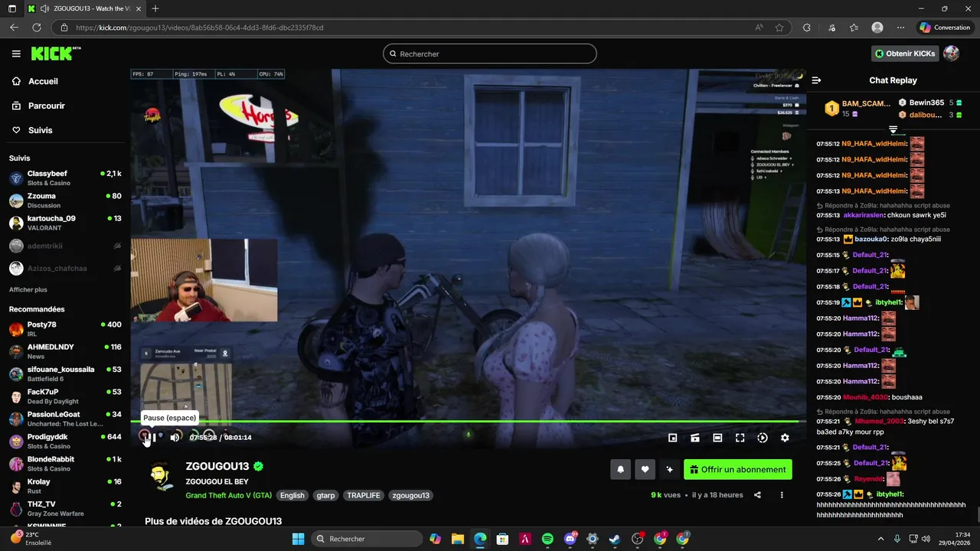The image size is (980, 551).
Task: Open browser extensions puzzle icon
Action: [x=806, y=28]
